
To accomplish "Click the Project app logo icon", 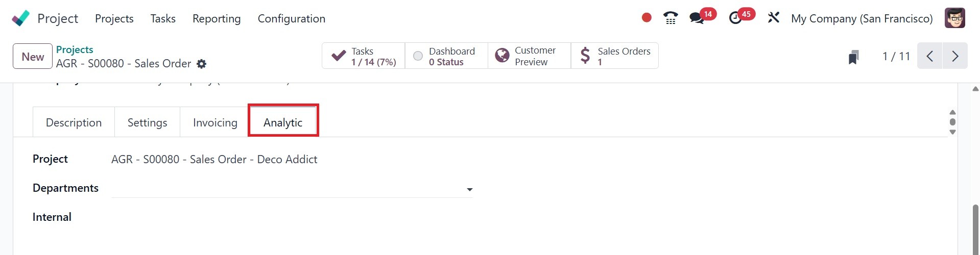I will 20,18.
